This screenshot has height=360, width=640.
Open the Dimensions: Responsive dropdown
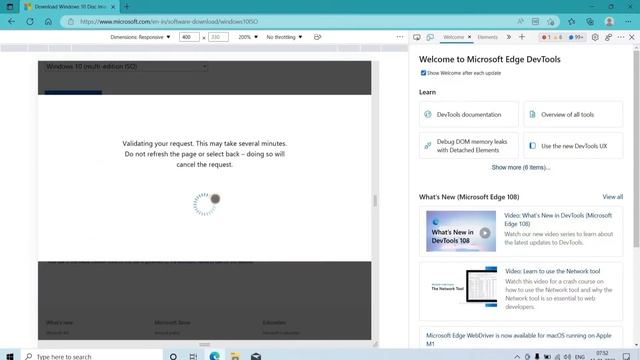140,37
